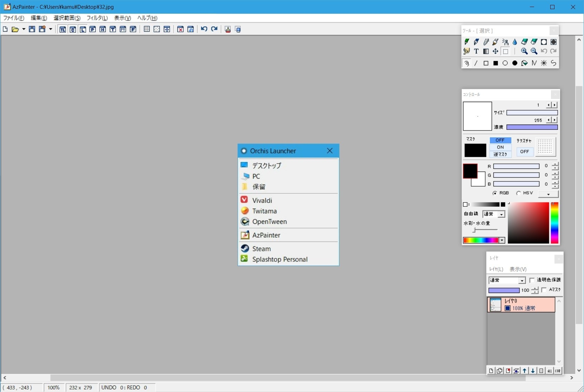Open the ファイル(F) menu

(x=14, y=18)
